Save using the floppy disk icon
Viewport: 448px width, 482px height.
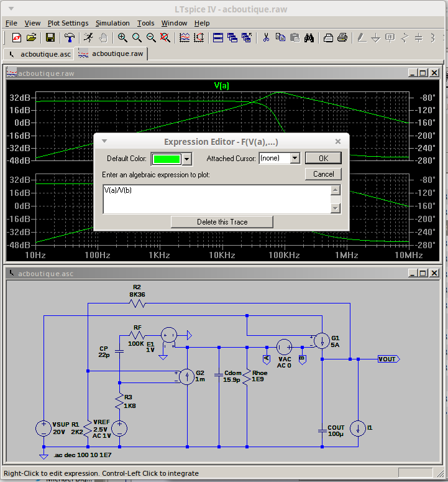[50, 38]
